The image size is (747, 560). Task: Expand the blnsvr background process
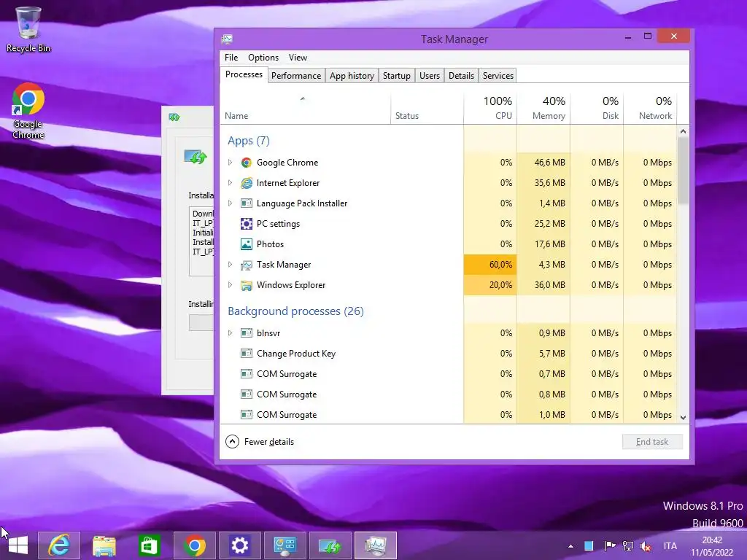pyautogui.click(x=230, y=332)
